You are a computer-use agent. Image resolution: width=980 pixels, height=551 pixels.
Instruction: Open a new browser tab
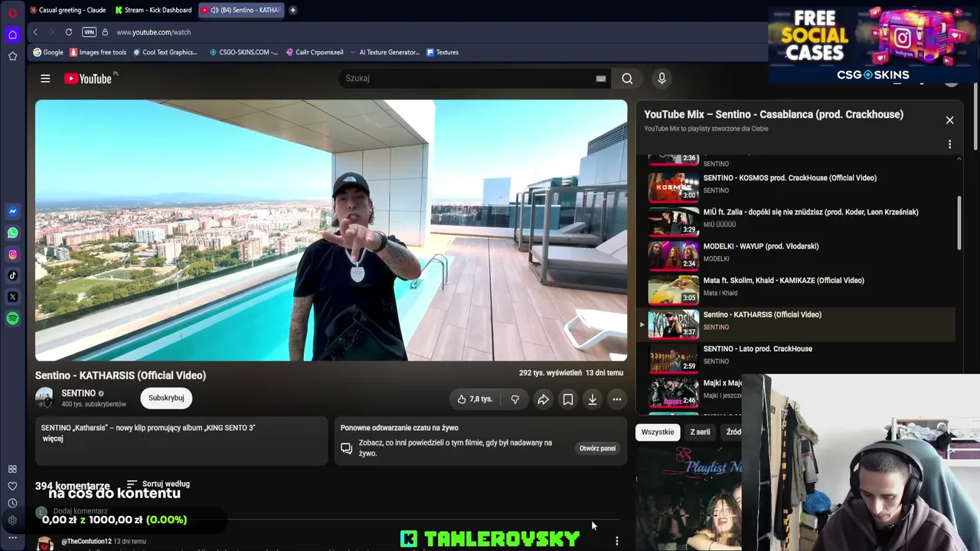[292, 10]
